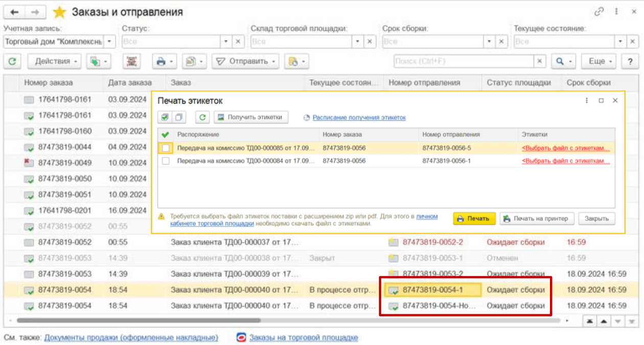The width and height of the screenshot is (644, 345).
Task: Open Расписание получения этикеток link
Action: tap(359, 118)
